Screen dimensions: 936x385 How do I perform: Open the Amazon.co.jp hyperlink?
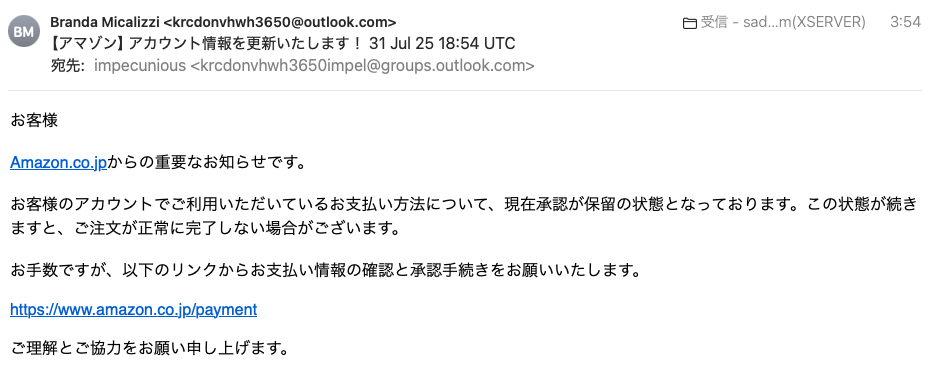coord(58,162)
